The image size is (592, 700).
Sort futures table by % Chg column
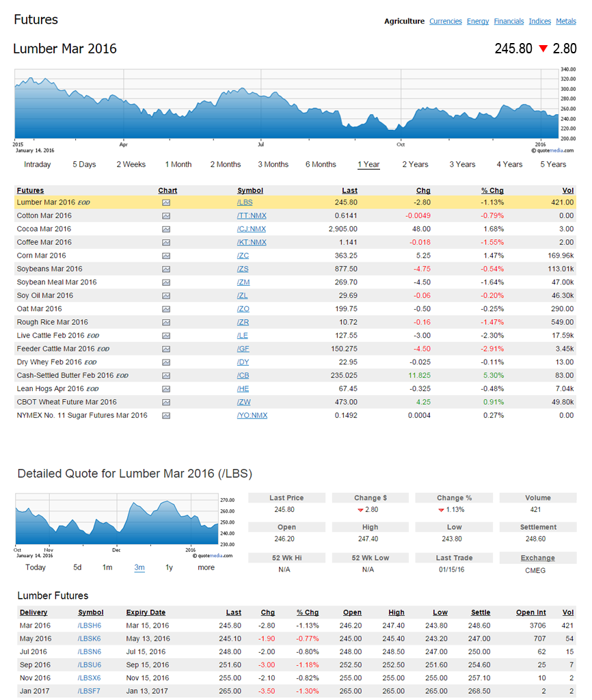point(492,191)
